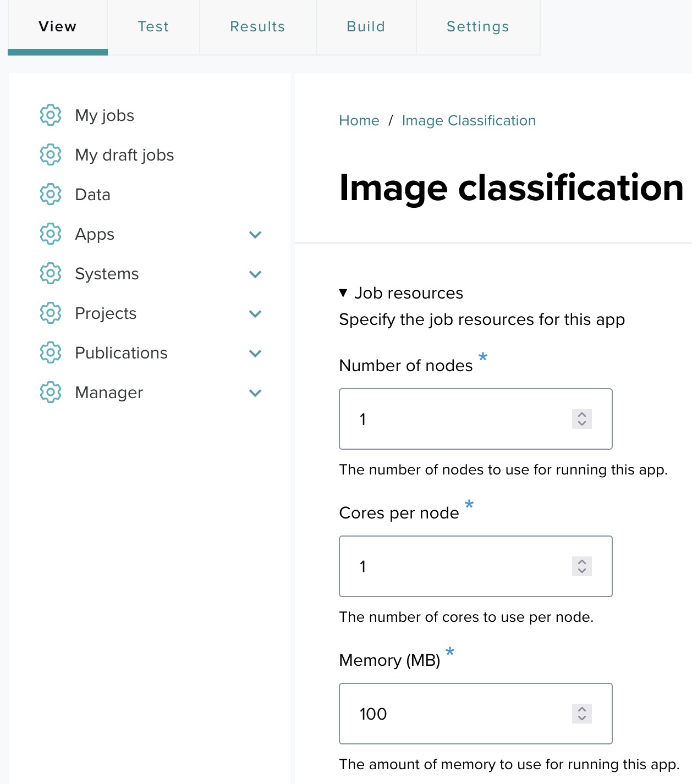Click the gear icon next to Systems
This screenshot has width=692, height=784.
pyautogui.click(x=50, y=273)
